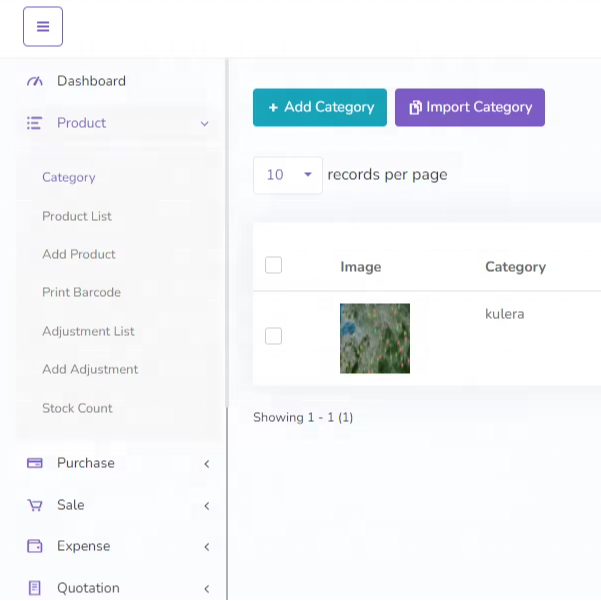Expand the Purchase menu chevron

click(207, 464)
